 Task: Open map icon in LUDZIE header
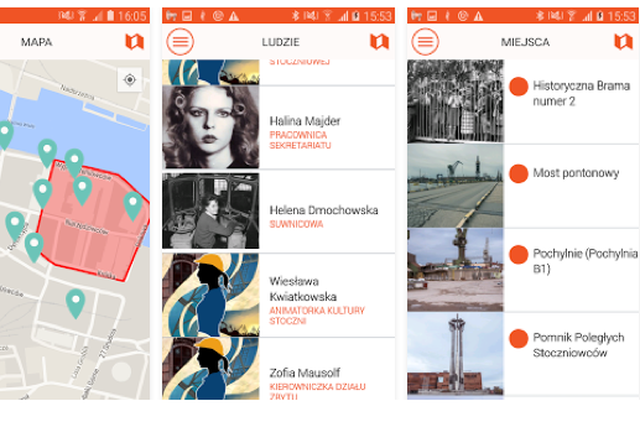[378, 42]
